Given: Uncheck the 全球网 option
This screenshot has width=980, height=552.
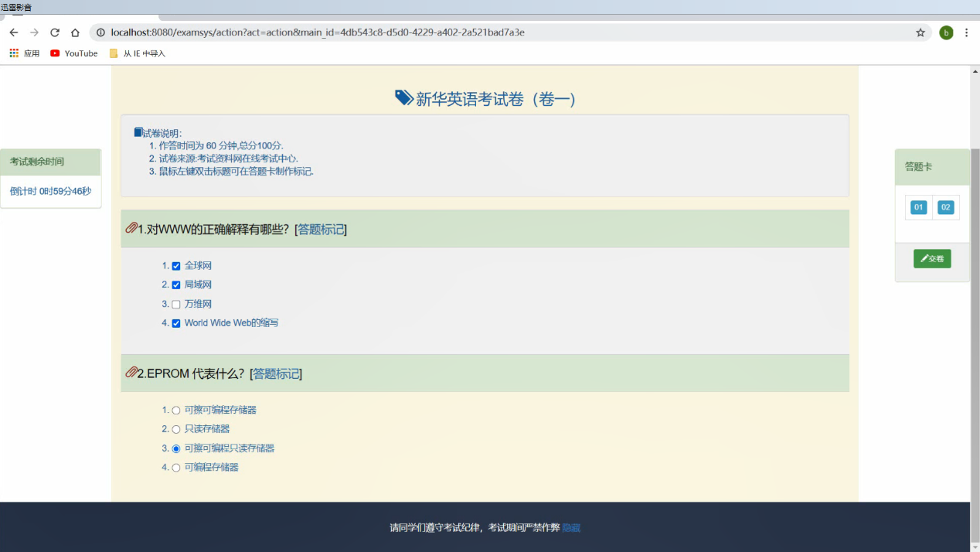Looking at the screenshot, I should pyautogui.click(x=176, y=266).
